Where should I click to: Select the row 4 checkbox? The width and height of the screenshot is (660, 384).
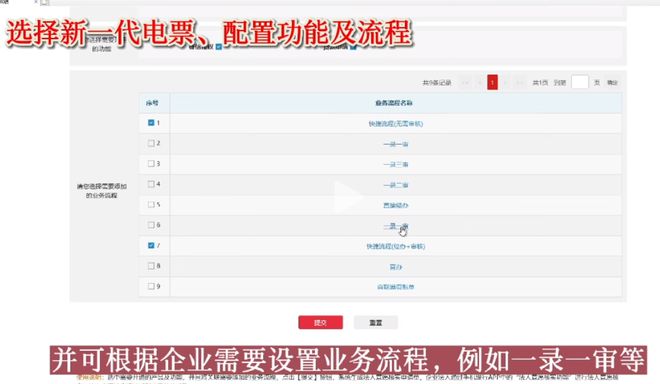151,184
